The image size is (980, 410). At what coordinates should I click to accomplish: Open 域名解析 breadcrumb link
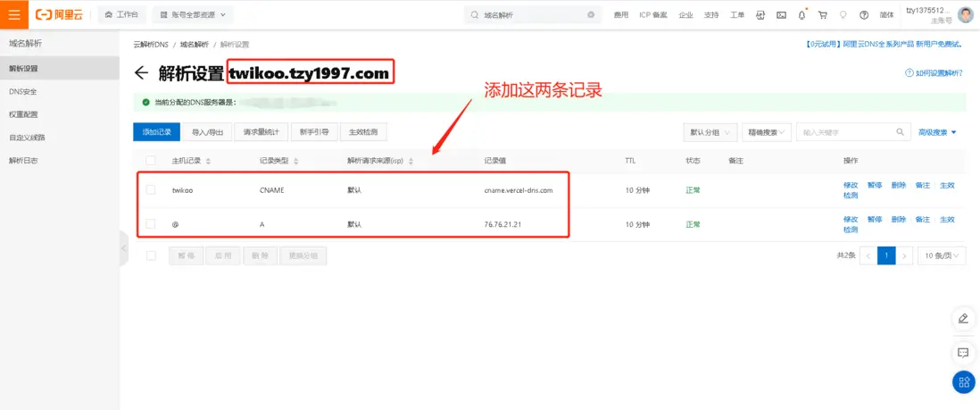coord(195,45)
